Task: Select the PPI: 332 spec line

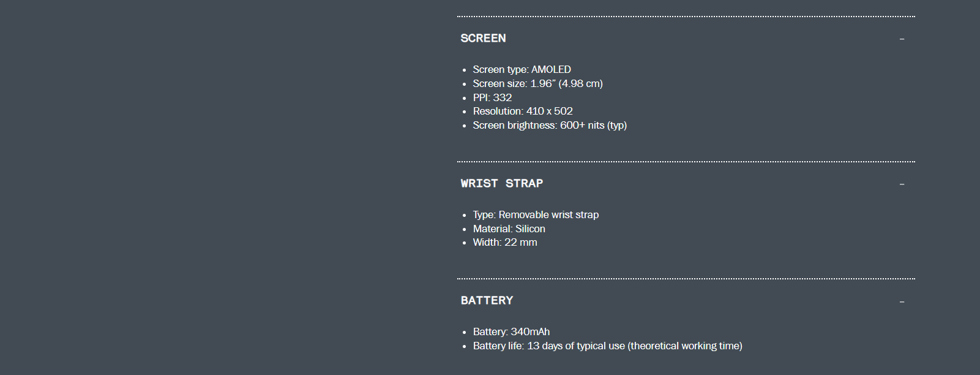Action: pyautogui.click(x=492, y=97)
